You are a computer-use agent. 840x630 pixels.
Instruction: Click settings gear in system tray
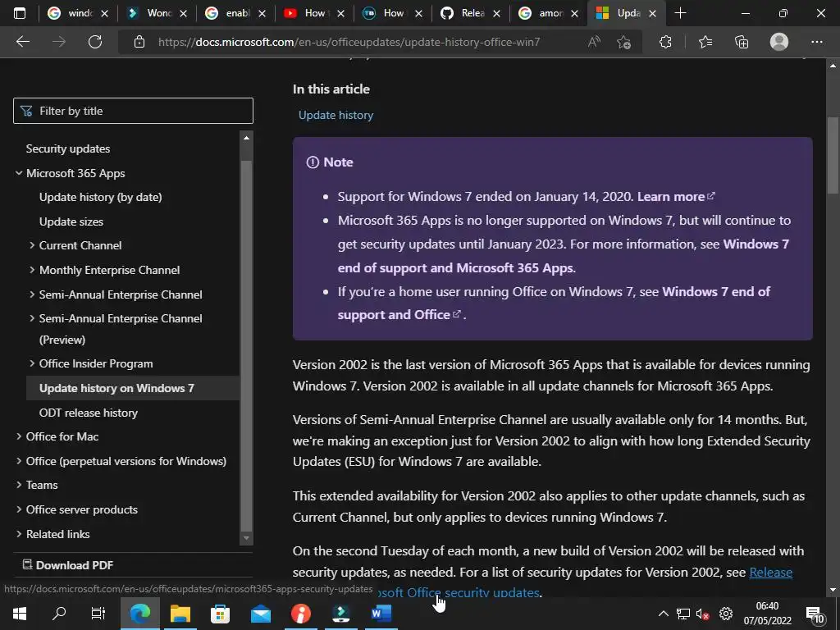coord(726,614)
